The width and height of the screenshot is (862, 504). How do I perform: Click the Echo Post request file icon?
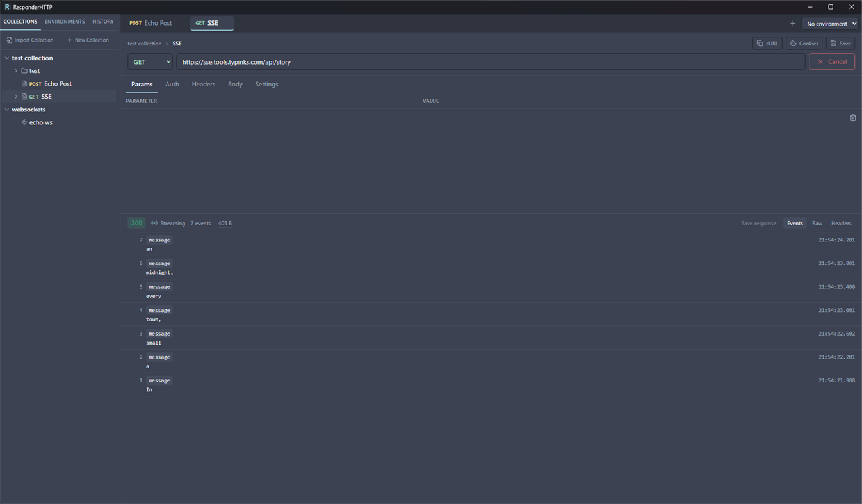pyautogui.click(x=24, y=84)
